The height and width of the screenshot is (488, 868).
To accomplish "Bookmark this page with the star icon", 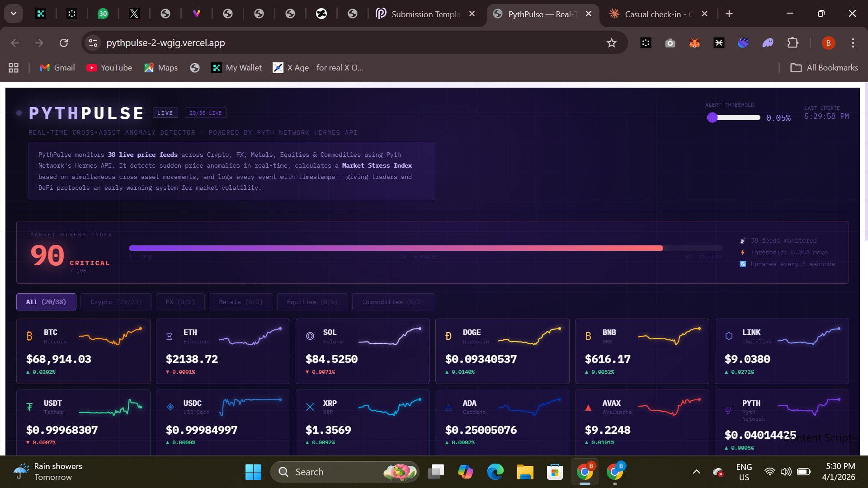I will (x=612, y=43).
